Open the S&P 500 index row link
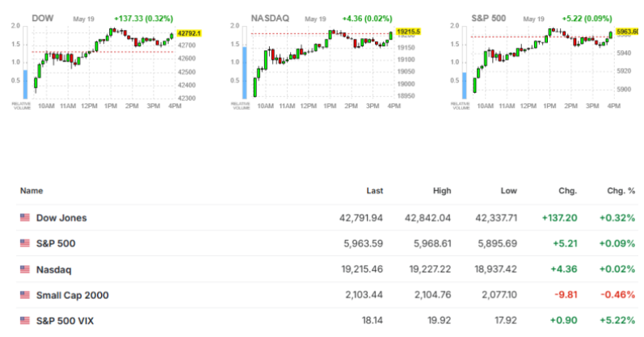The image size is (644, 337). 56,243
